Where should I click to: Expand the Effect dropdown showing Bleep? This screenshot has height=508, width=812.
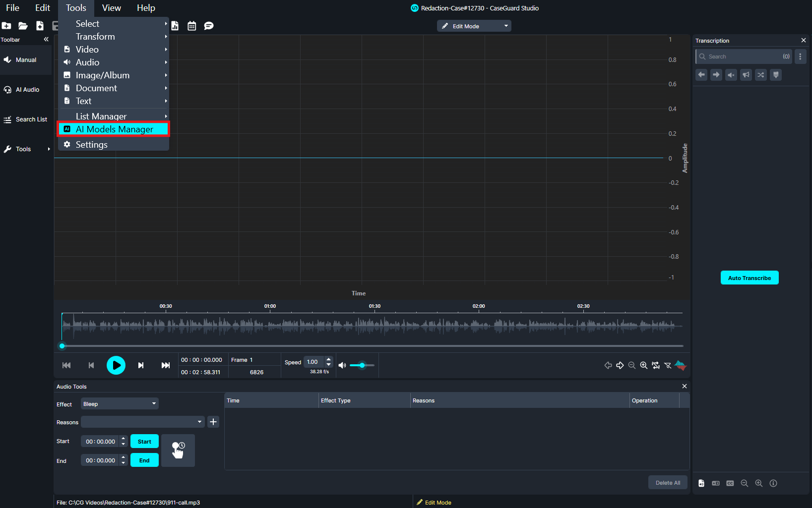coord(120,404)
